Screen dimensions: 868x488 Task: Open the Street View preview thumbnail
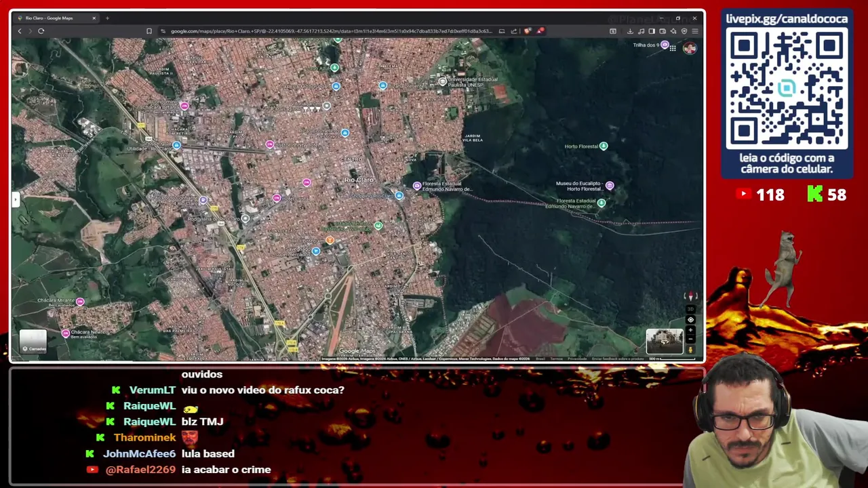click(665, 342)
